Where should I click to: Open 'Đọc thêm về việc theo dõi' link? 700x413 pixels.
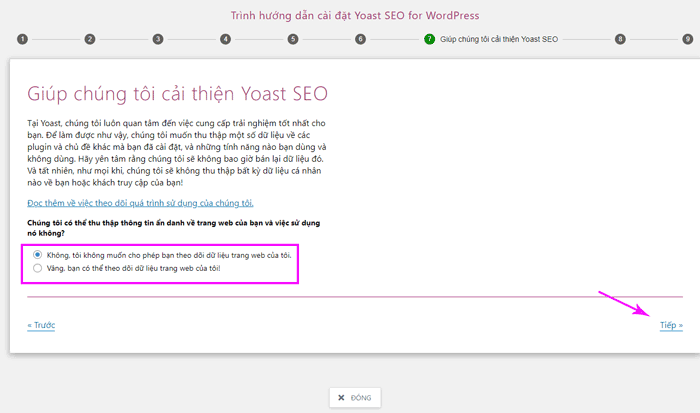coord(140,203)
